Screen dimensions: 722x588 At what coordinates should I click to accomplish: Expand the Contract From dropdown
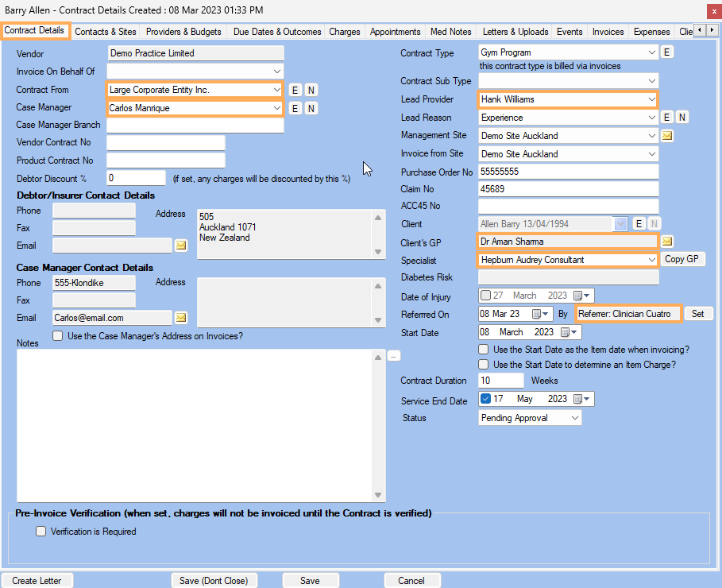tap(276, 90)
